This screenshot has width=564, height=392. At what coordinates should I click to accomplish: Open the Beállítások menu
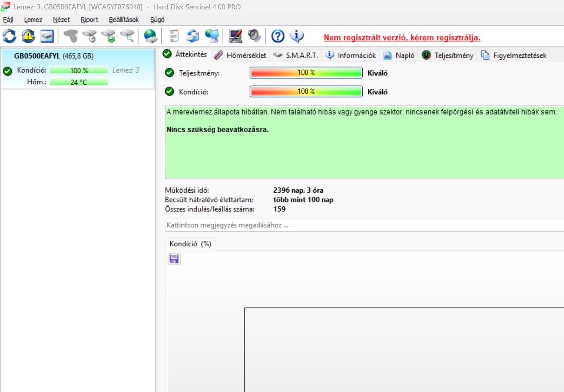tap(124, 20)
